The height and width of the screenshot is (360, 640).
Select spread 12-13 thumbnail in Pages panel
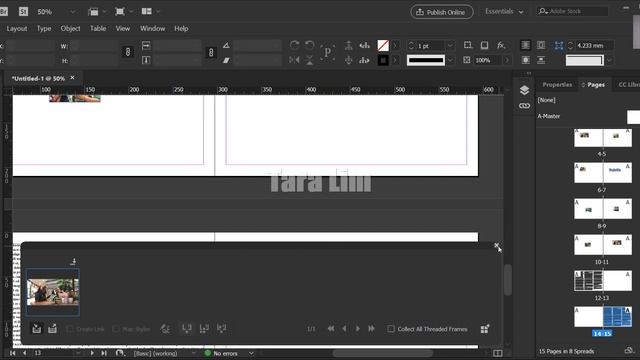[603, 281]
